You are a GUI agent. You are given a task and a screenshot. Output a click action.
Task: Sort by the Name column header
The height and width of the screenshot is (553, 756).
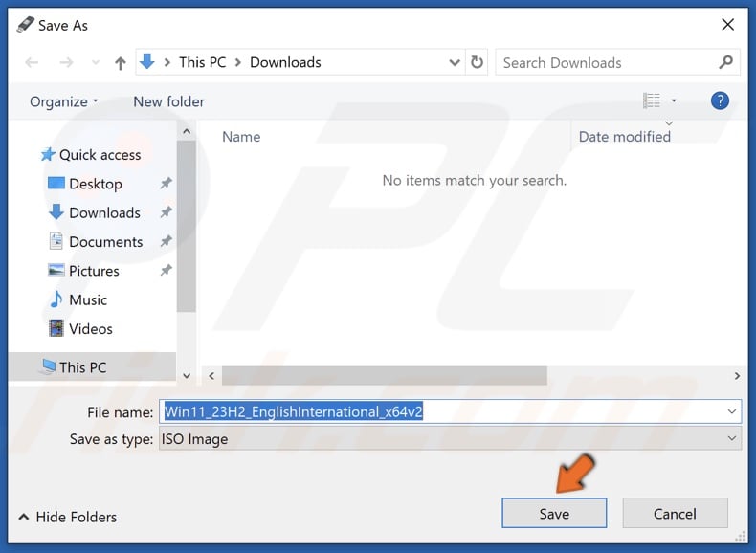pos(241,137)
